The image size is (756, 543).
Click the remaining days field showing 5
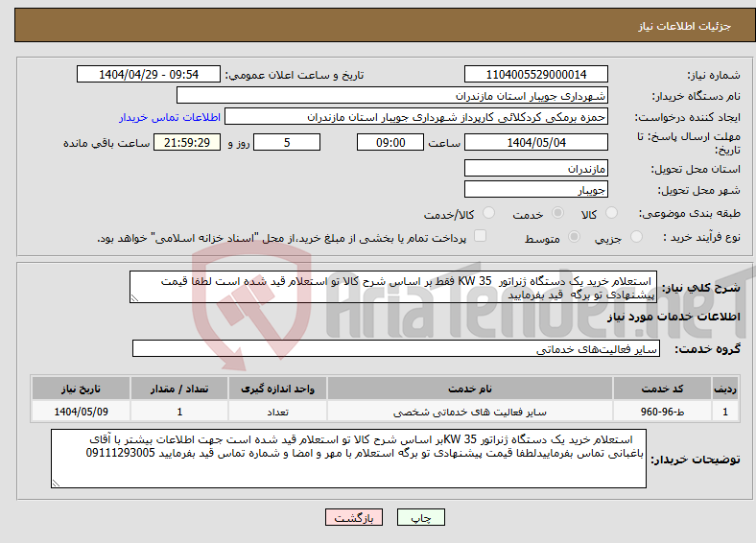[287, 142]
